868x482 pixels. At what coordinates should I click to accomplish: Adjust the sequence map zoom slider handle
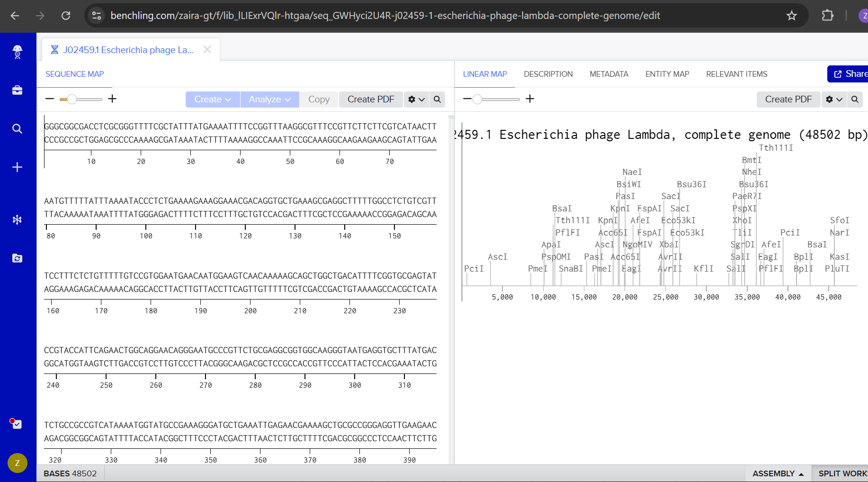point(72,99)
